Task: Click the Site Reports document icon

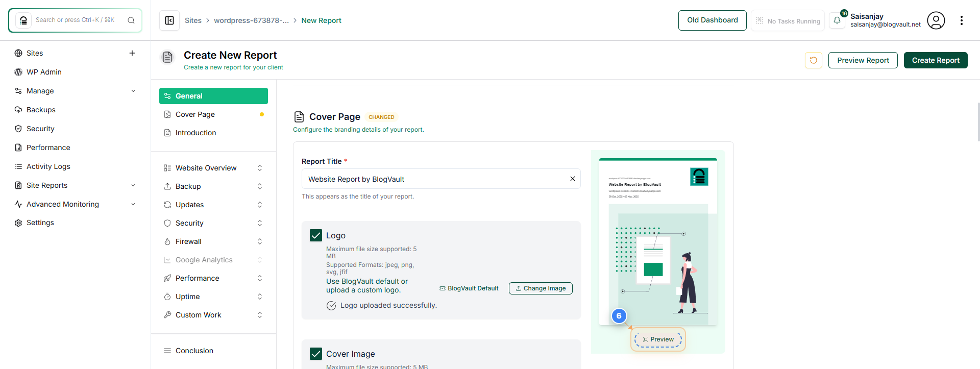Action: [x=18, y=185]
